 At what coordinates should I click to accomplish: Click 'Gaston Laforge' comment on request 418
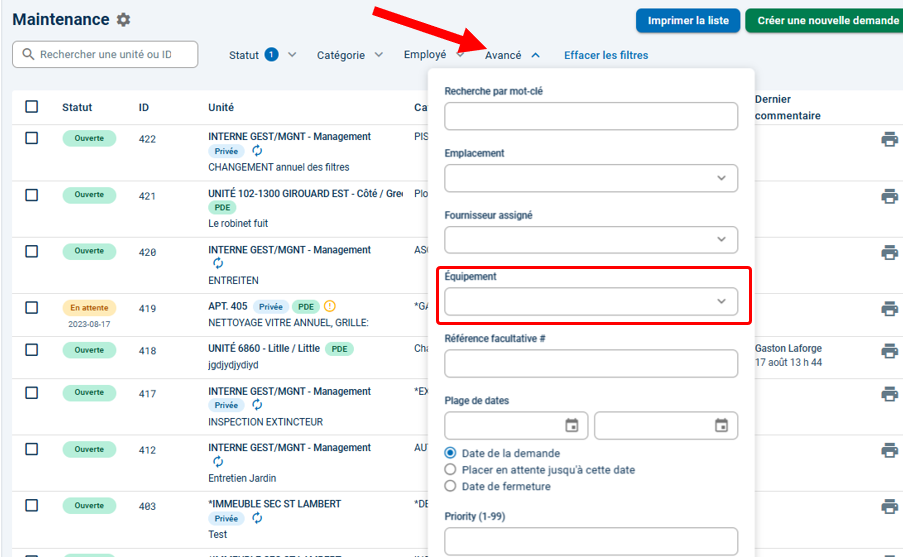click(788, 348)
